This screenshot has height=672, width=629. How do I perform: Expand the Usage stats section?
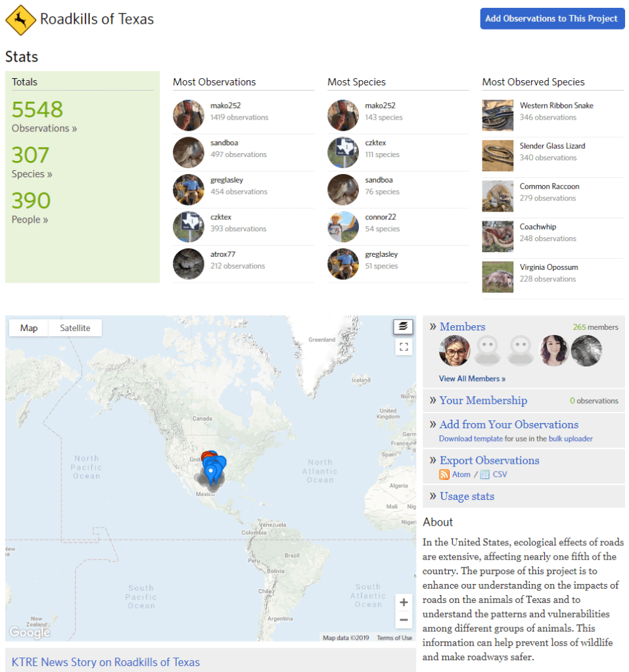pyautogui.click(x=467, y=496)
